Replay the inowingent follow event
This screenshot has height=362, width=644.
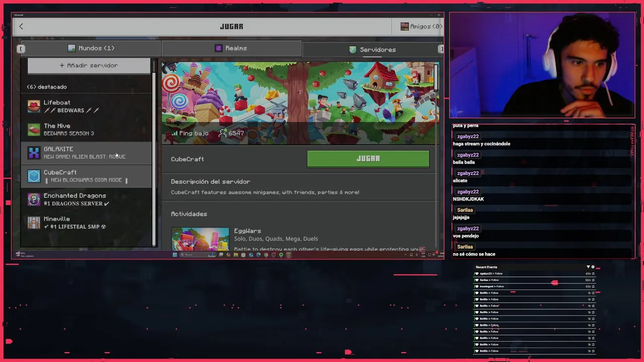(x=593, y=287)
